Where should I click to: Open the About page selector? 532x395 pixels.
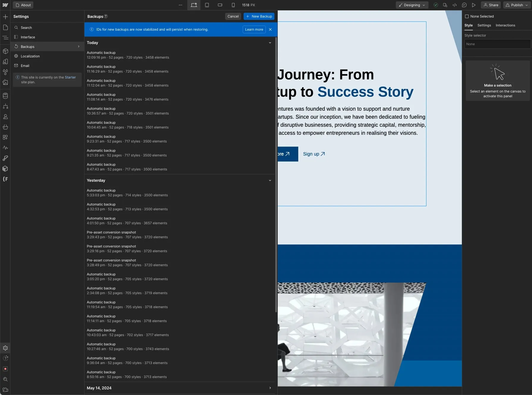[x=23, y=5]
